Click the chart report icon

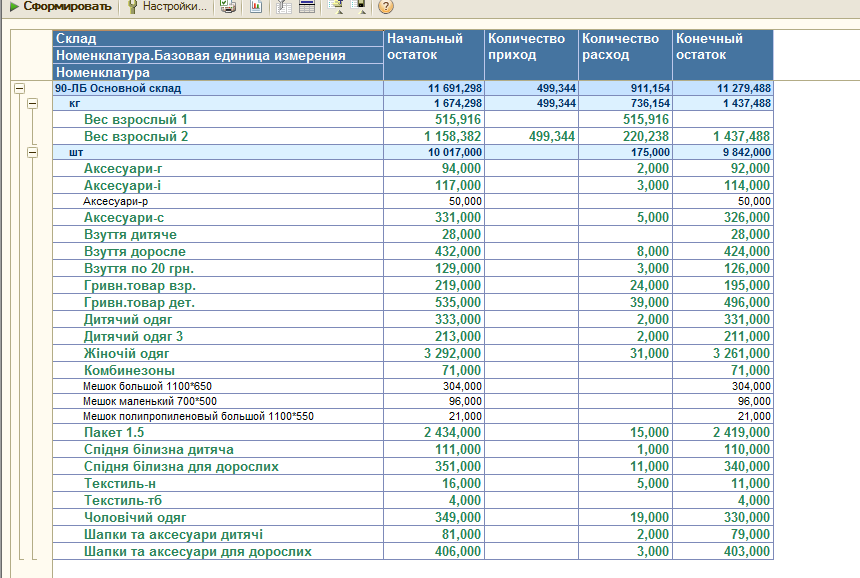[x=256, y=7]
